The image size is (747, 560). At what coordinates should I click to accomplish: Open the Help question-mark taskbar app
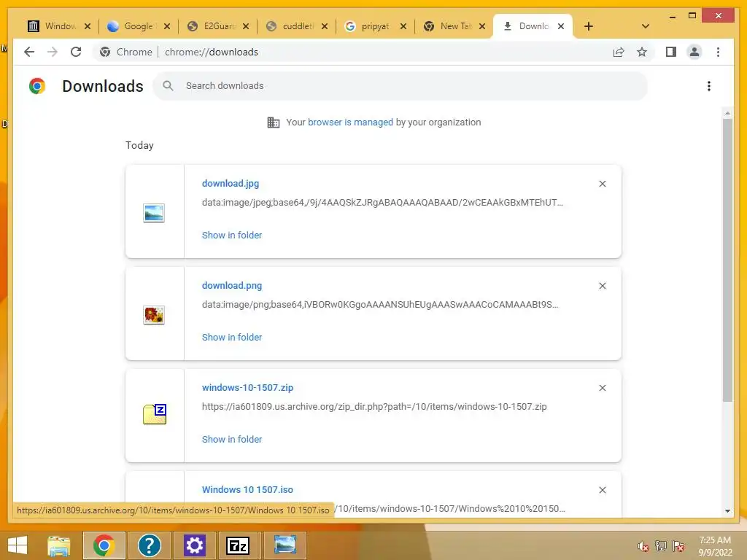coord(149,545)
